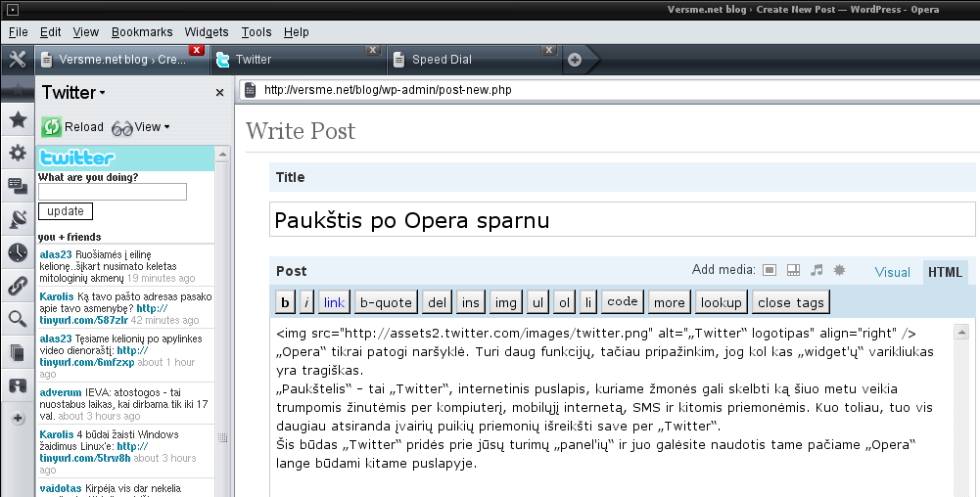The height and width of the screenshot is (497, 980).
Task: Open the Help menu
Action: (x=297, y=32)
